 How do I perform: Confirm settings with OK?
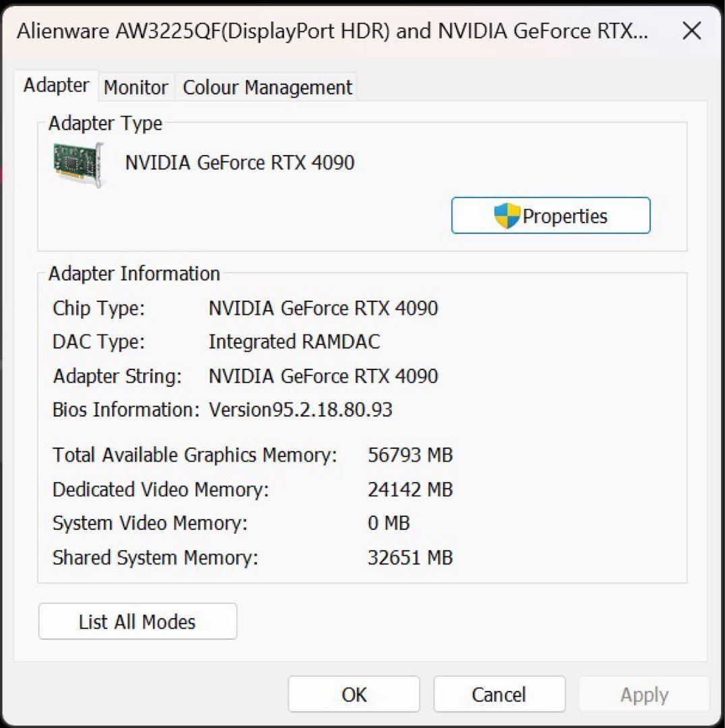click(x=353, y=694)
